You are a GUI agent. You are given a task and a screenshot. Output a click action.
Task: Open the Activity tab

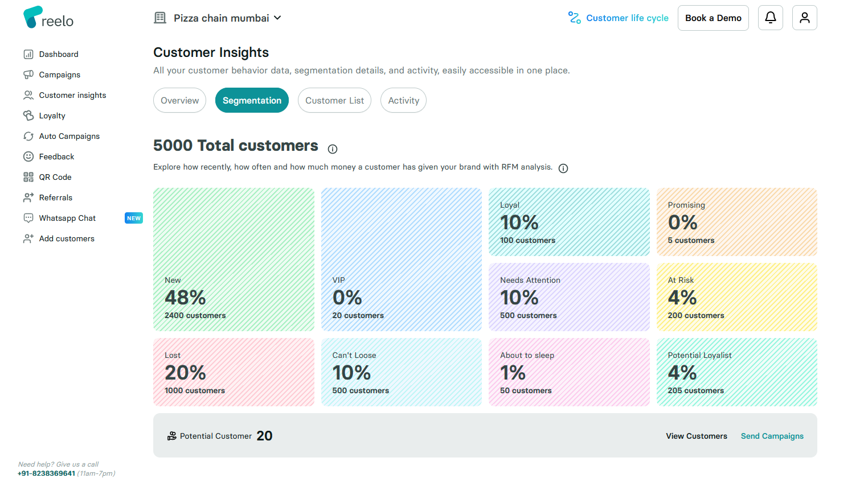(x=403, y=101)
